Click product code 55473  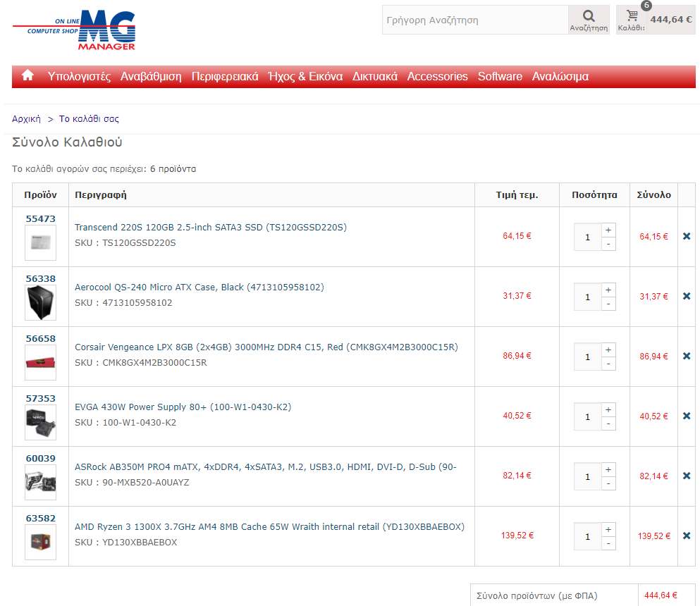pos(41,218)
